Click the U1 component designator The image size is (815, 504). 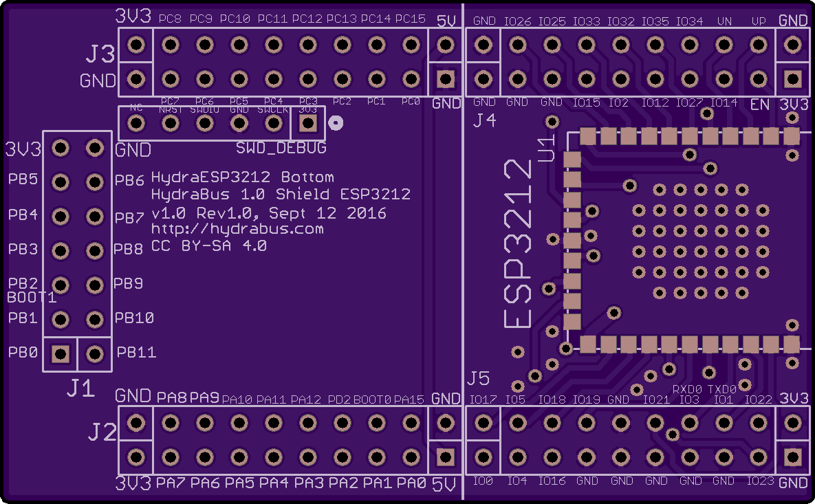click(x=547, y=148)
